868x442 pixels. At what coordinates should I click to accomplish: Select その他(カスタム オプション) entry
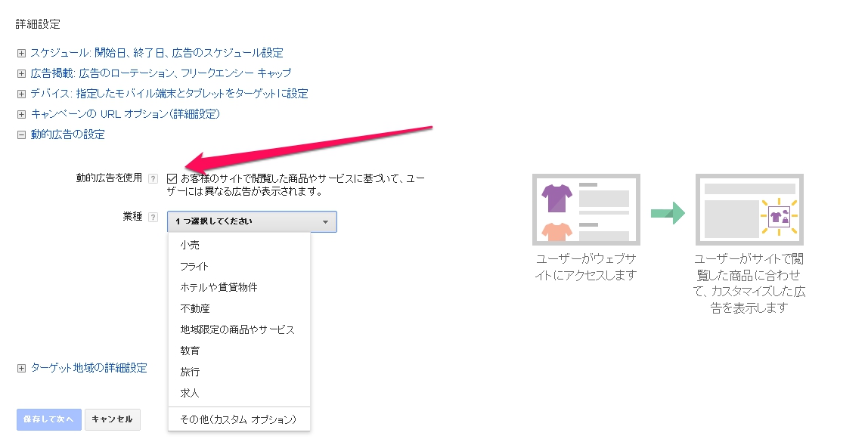(239, 419)
